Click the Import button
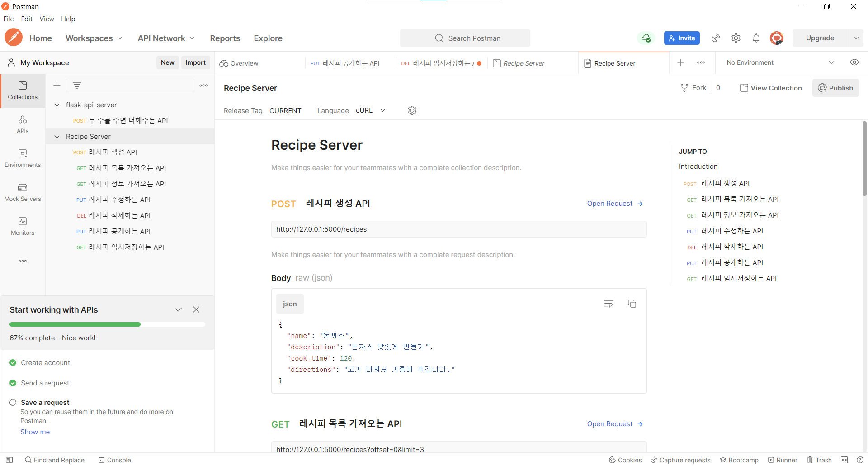 tap(196, 62)
